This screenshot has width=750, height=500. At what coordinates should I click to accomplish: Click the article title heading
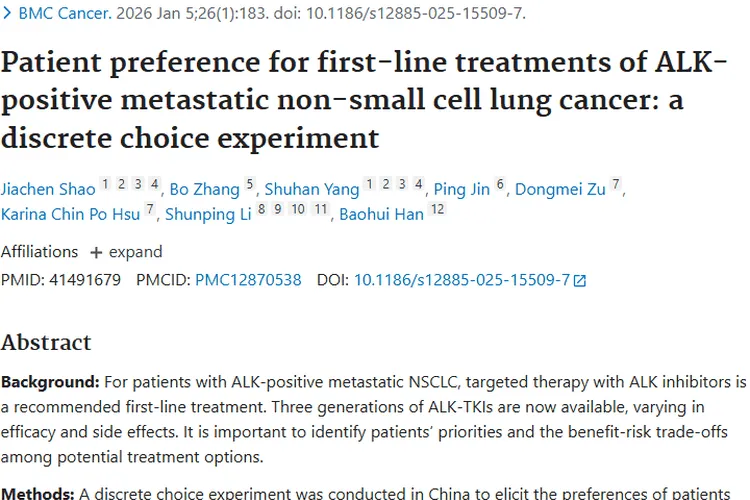coord(363,99)
